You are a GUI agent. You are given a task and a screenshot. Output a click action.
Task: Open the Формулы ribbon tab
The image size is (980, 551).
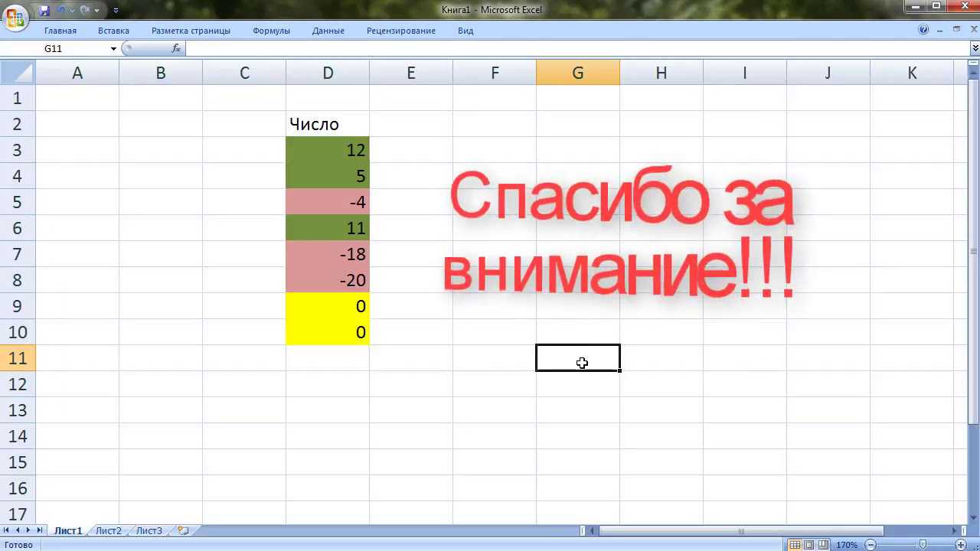pyautogui.click(x=271, y=31)
